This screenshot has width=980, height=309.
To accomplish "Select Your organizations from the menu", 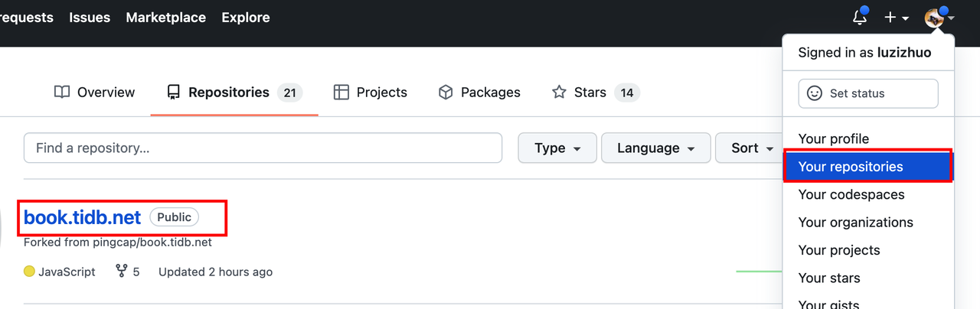I will pos(855,223).
